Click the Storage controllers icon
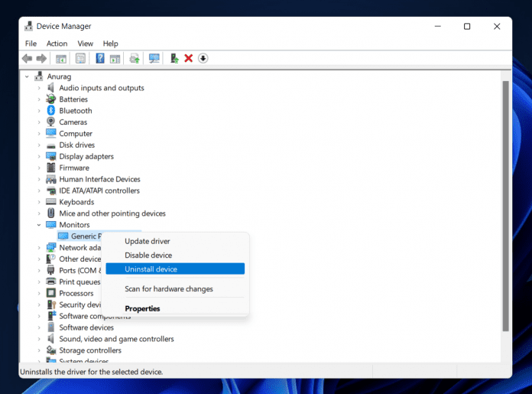This screenshot has height=394, width=532. click(x=51, y=350)
